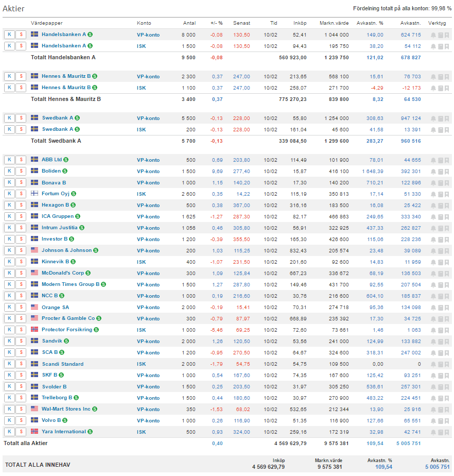This screenshot has width=454, height=476.
Task: Sort by Värdepapper column header
Action: [47, 23]
